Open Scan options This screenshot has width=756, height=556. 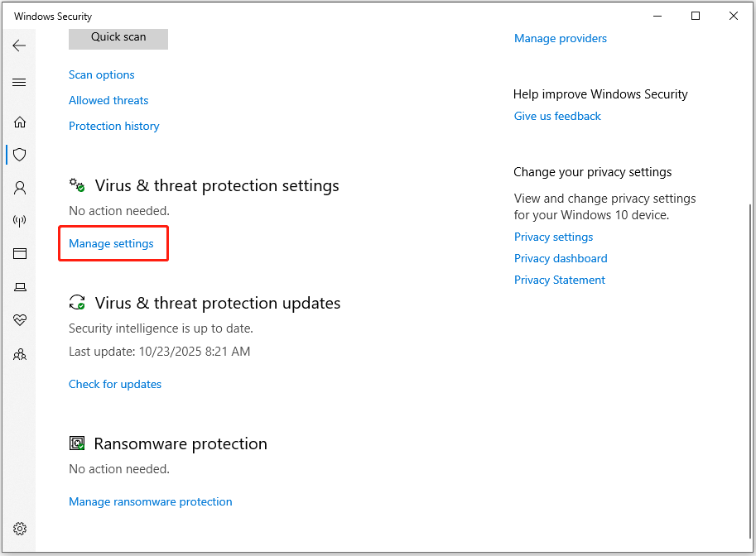click(101, 74)
